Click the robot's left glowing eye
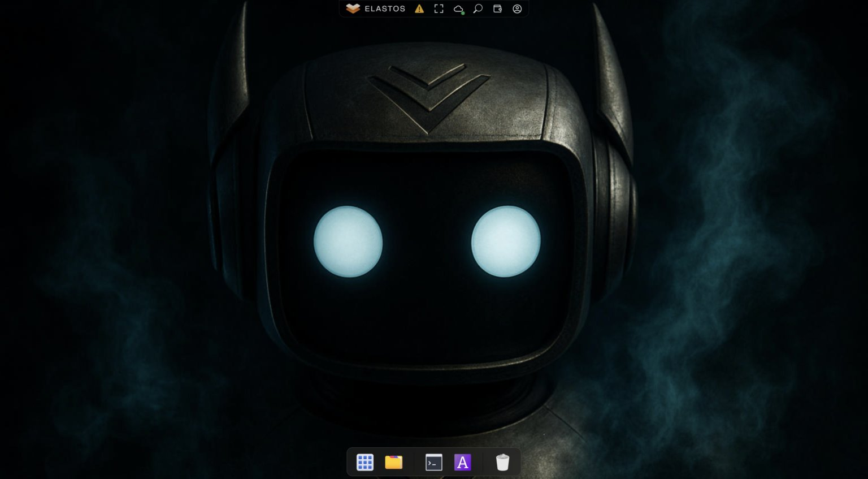The image size is (868, 479). (x=348, y=241)
